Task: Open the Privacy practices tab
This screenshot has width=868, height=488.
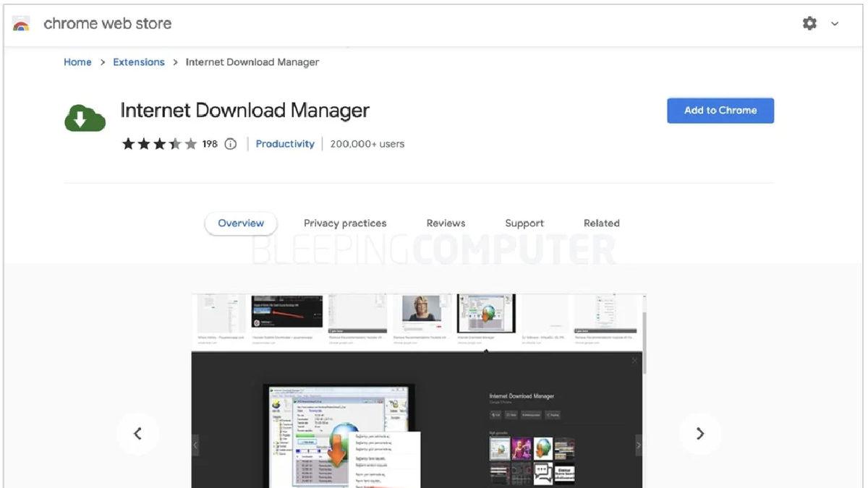Action: 346,223
